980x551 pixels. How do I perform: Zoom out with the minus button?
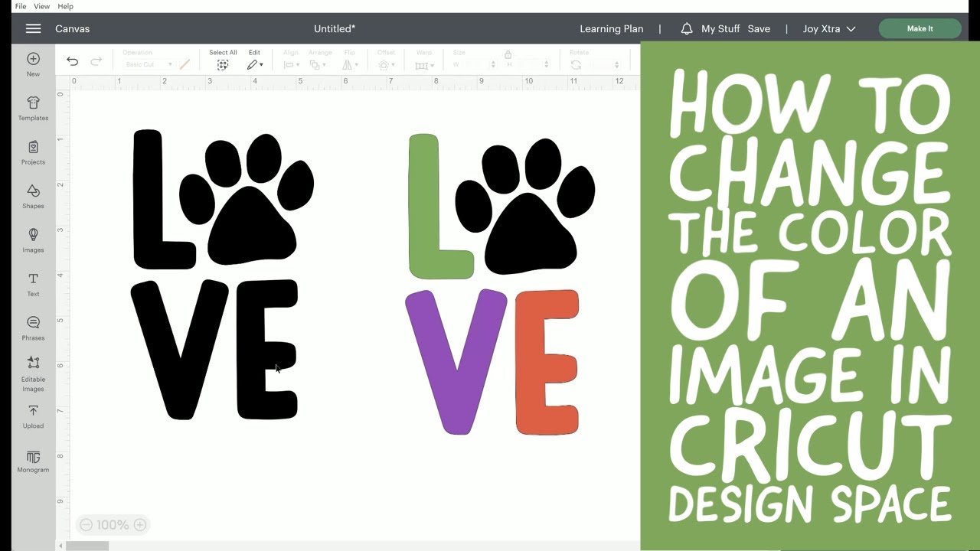click(x=86, y=525)
